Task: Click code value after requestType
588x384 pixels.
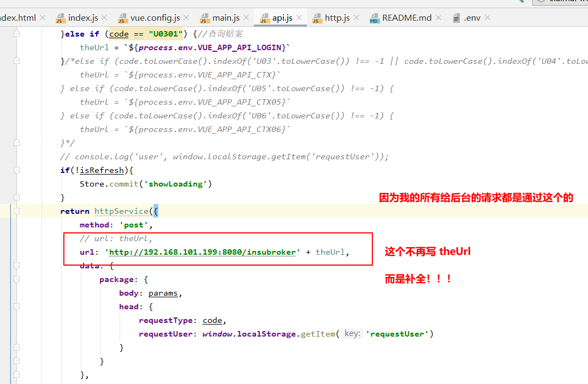Action: coord(212,321)
